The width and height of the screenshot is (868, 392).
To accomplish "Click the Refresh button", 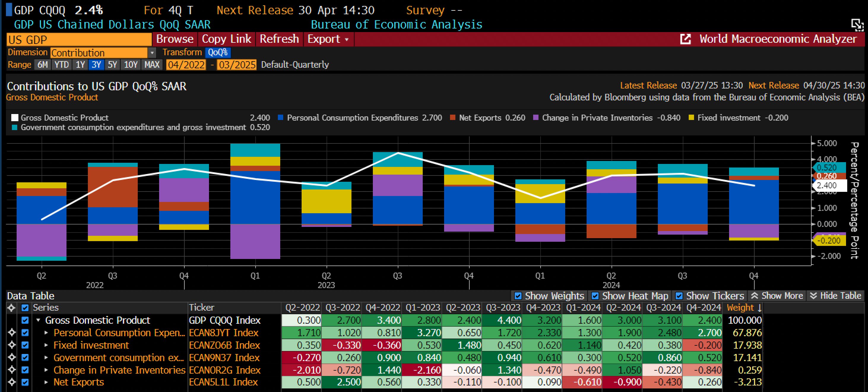I will pyautogui.click(x=279, y=39).
